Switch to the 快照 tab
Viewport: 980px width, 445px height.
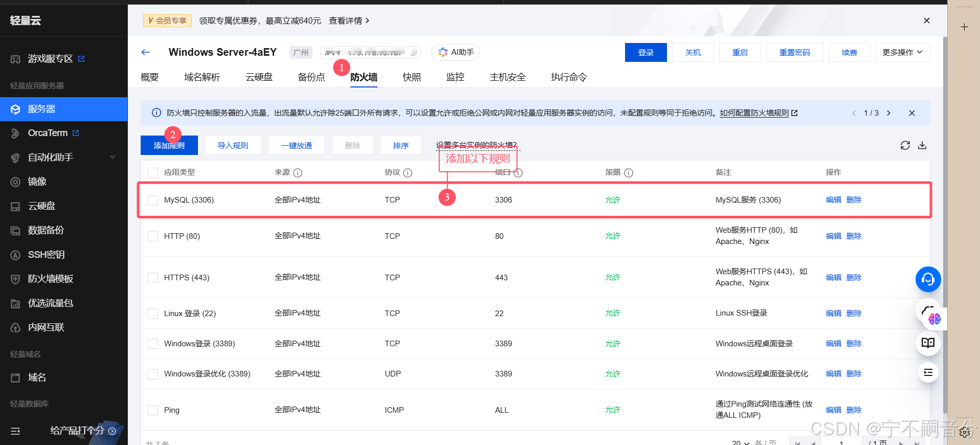(x=412, y=77)
